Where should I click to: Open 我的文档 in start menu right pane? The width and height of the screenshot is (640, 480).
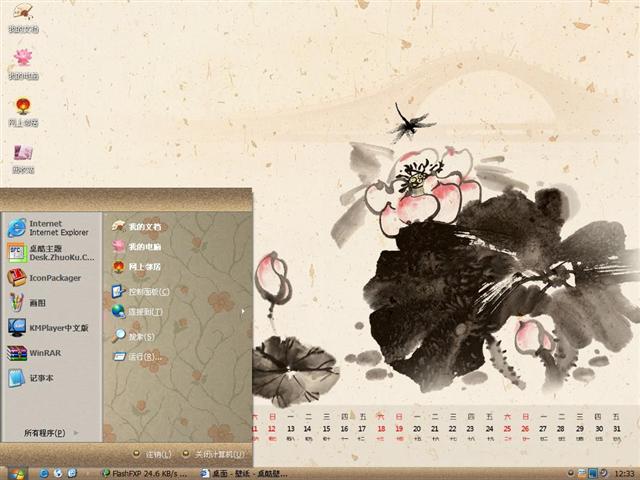pyautogui.click(x=137, y=227)
